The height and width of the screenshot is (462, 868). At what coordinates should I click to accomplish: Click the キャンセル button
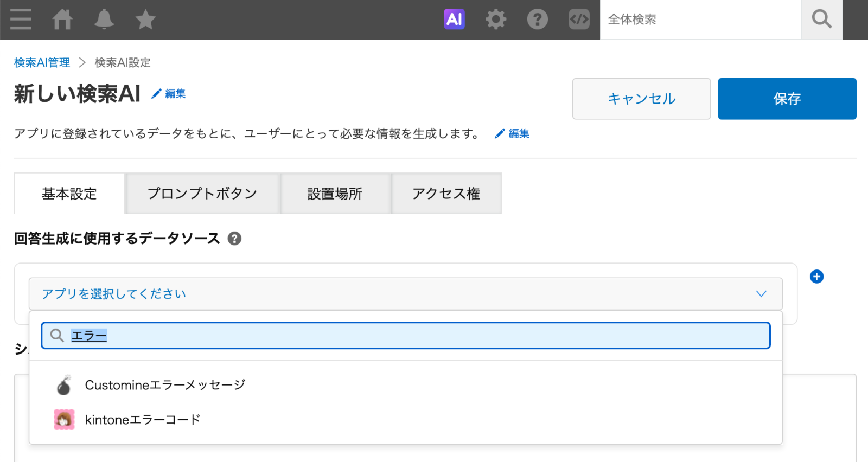tap(641, 99)
